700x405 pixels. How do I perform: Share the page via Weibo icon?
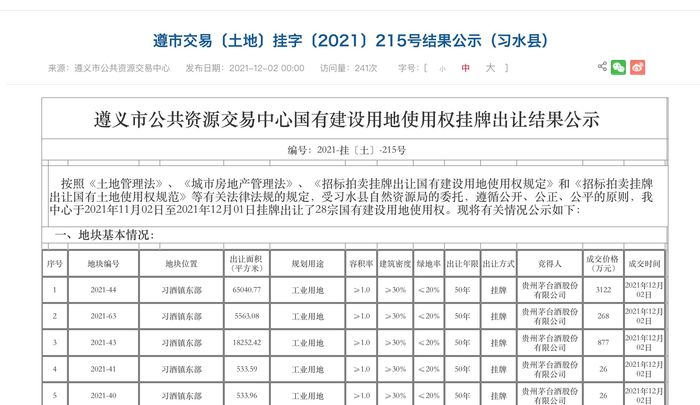tap(638, 67)
